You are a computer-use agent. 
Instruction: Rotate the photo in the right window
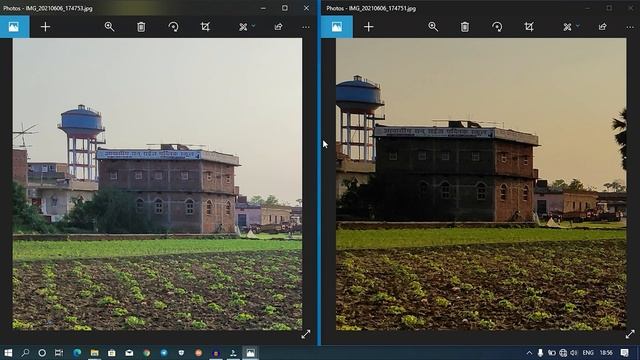click(x=497, y=27)
